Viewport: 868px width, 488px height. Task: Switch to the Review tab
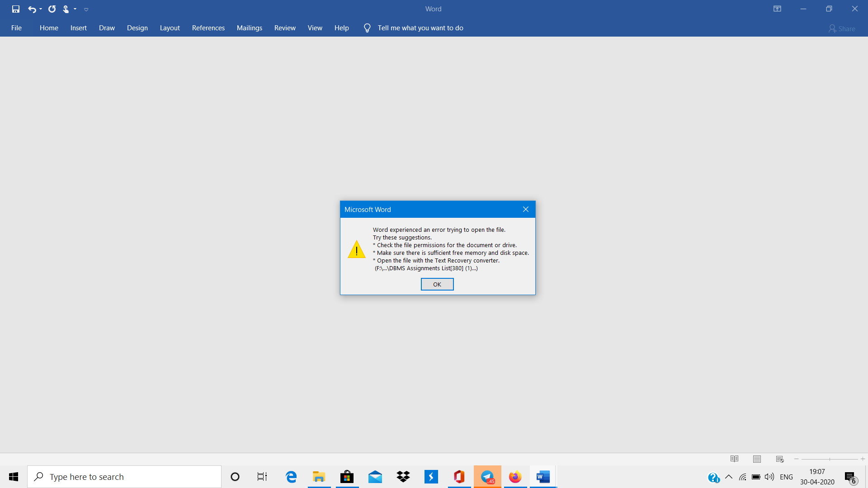(285, 28)
